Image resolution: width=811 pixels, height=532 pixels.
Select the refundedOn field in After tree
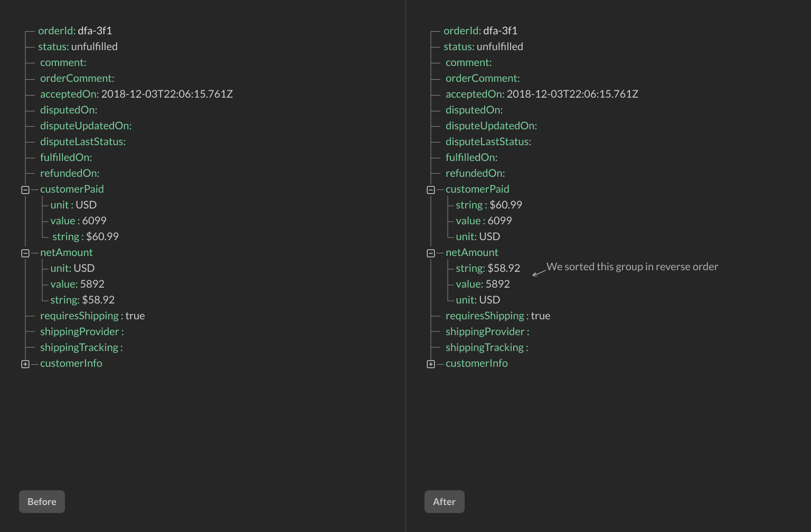coord(475,173)
